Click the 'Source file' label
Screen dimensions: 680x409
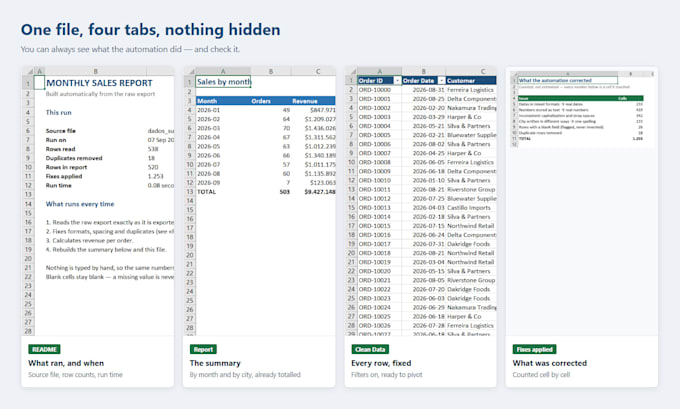coord(61,131)
